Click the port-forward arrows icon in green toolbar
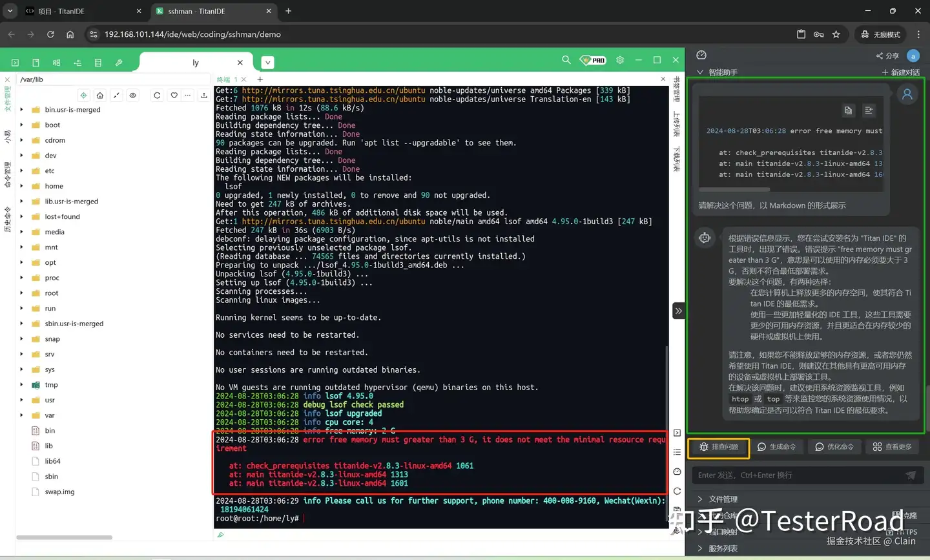The image size is (930, 560). pyautogui.click(x=77, y=63)
